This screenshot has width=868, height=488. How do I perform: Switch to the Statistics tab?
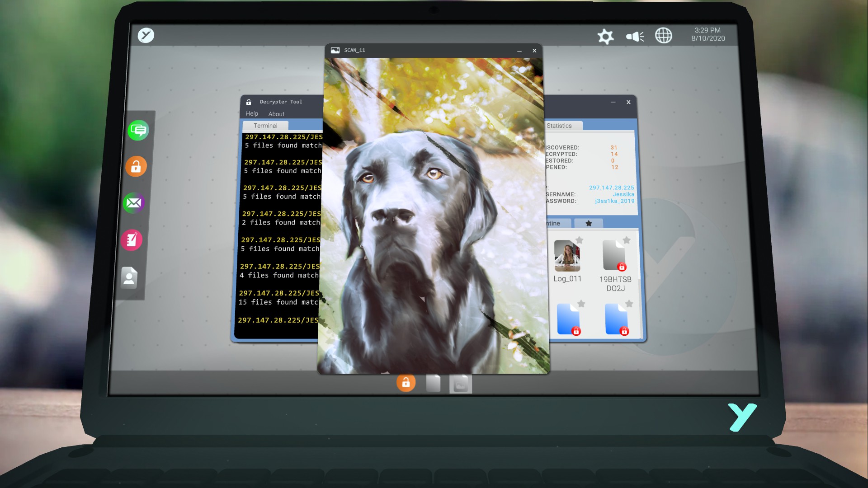click(559, 126)
